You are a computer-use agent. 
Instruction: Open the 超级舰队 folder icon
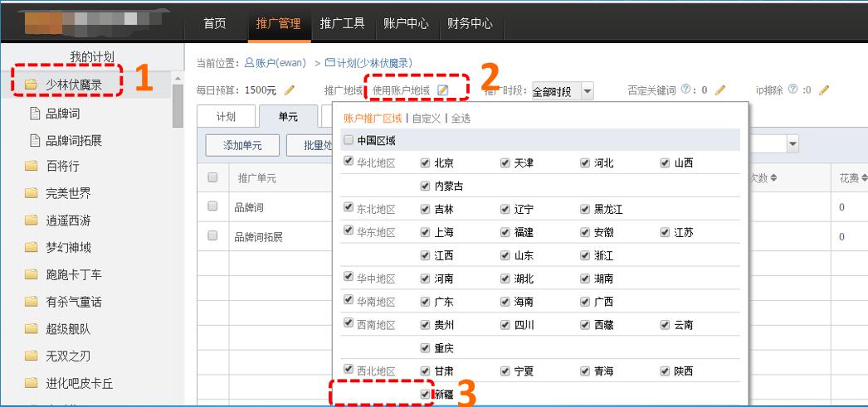coord(31,328)
